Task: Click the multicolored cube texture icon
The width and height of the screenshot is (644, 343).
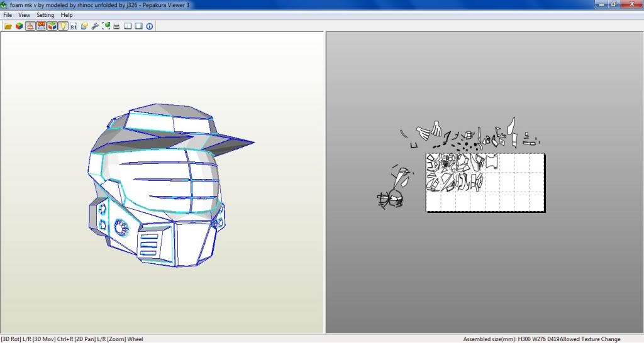Action: [19, 26]
